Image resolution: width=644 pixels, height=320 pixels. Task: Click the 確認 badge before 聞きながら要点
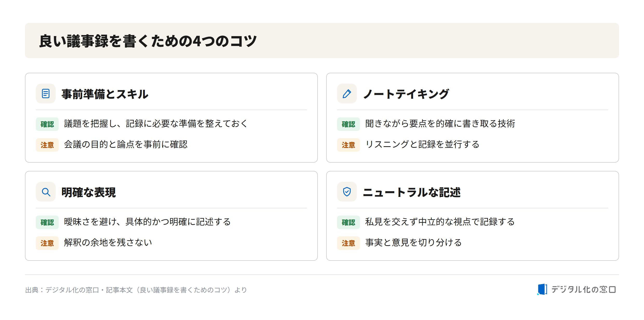348,124
